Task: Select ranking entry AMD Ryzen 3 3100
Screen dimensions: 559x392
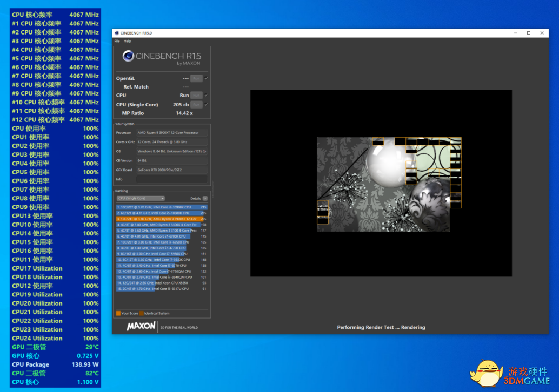Action: 162,231
